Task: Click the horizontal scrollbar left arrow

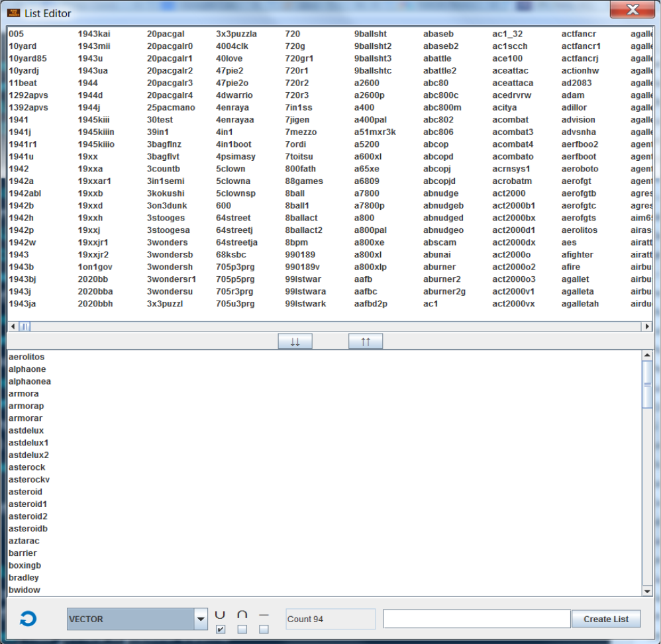Action: [x=13, y=326]
